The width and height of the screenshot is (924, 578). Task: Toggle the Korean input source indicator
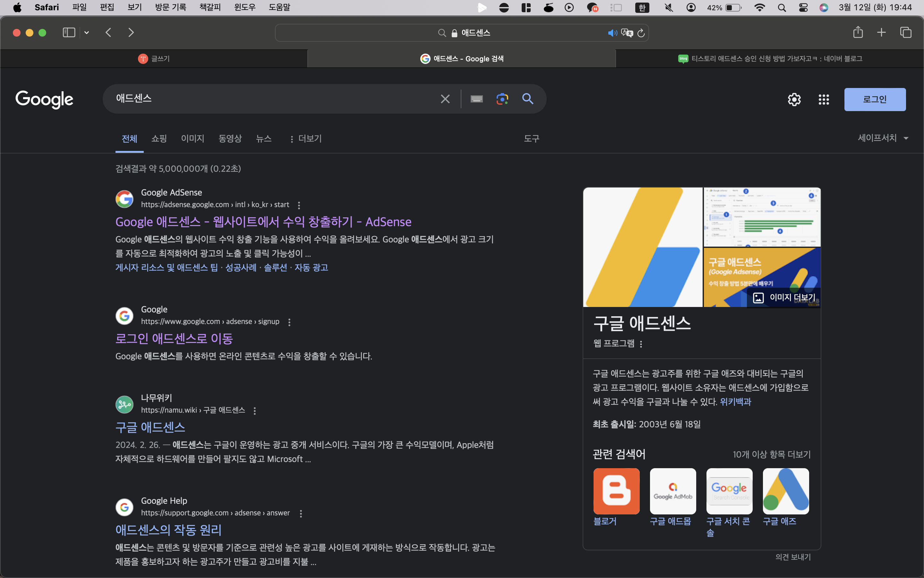point(642,7)
